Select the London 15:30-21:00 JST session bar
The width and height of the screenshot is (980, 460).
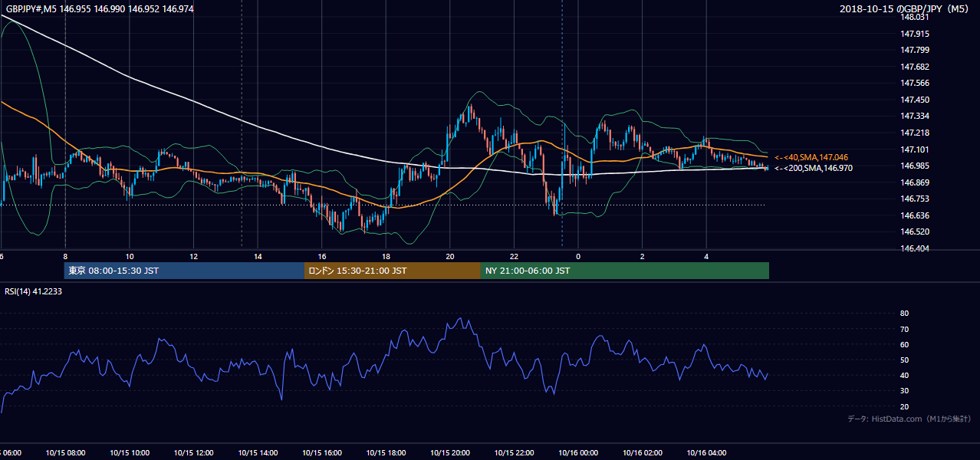[x=393, y=271]
